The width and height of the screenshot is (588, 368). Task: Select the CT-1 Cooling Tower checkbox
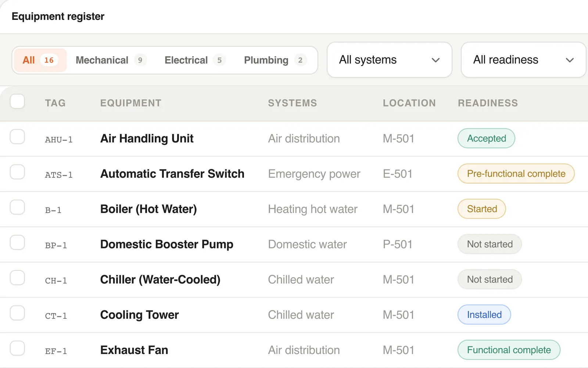(17, 314)
